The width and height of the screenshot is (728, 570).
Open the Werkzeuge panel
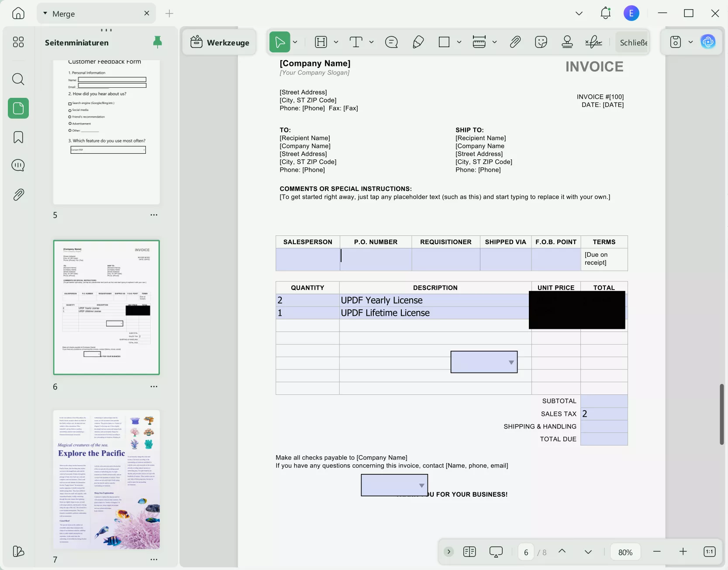point(220,42)
